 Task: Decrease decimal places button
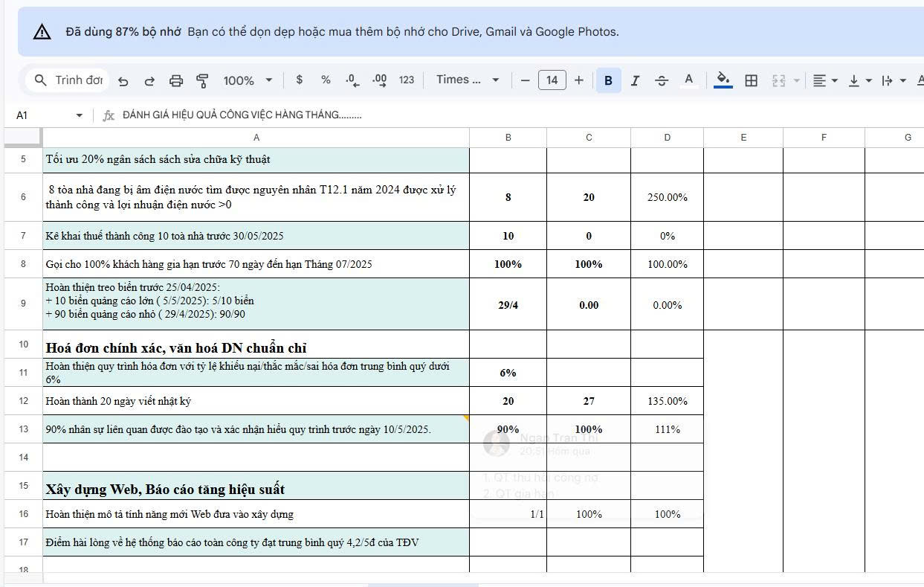(352, 80)
